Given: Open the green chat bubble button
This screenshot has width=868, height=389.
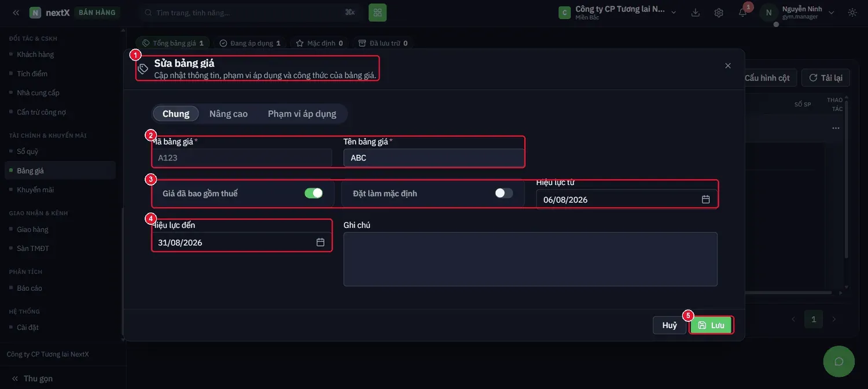Looking at the screenshot, I should pyautogui.click(x=838, y=361).
